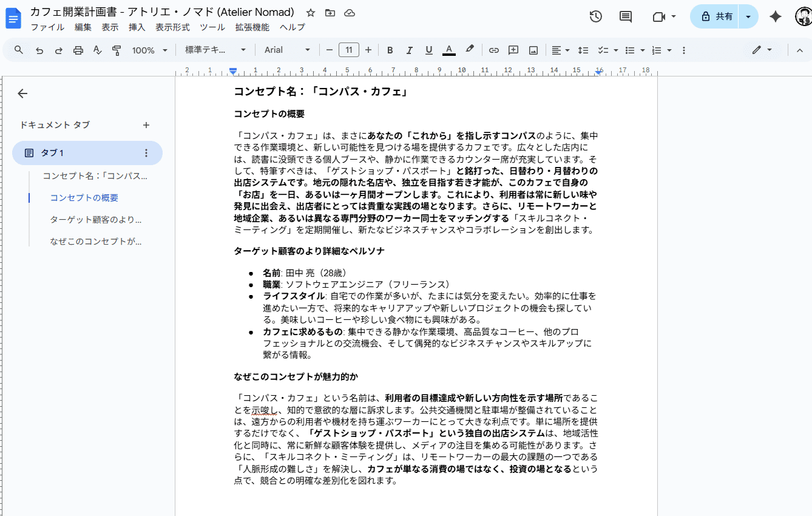
Task: Open the ツール menu
Action: [x=212, y=27]
